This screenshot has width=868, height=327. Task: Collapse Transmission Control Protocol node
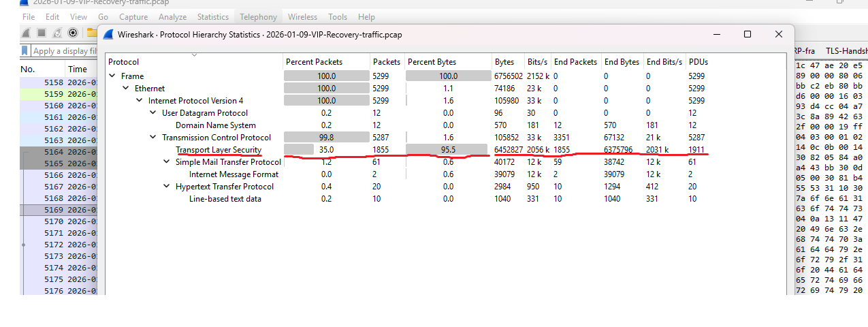pos(153,138)
